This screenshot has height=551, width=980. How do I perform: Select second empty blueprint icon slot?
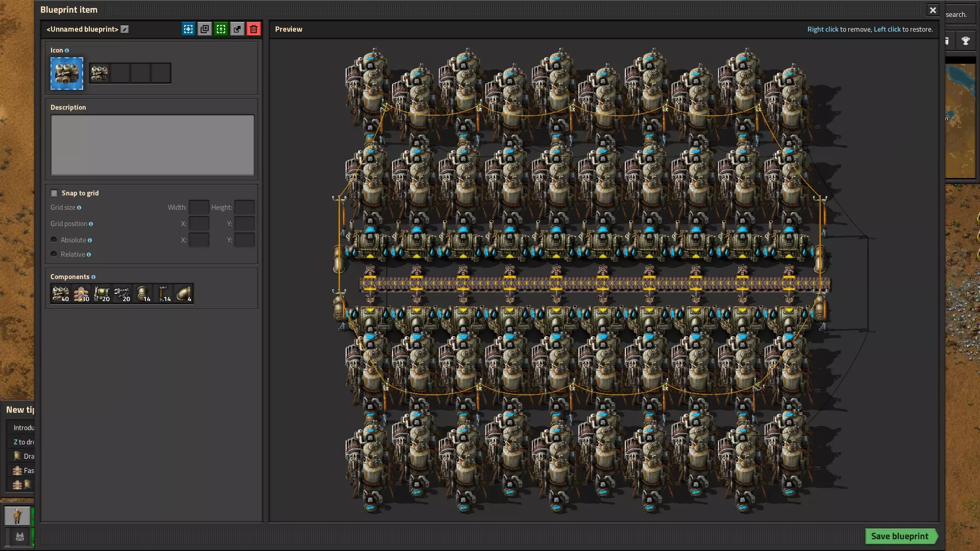pyautogui.click(x=140, y=73)
